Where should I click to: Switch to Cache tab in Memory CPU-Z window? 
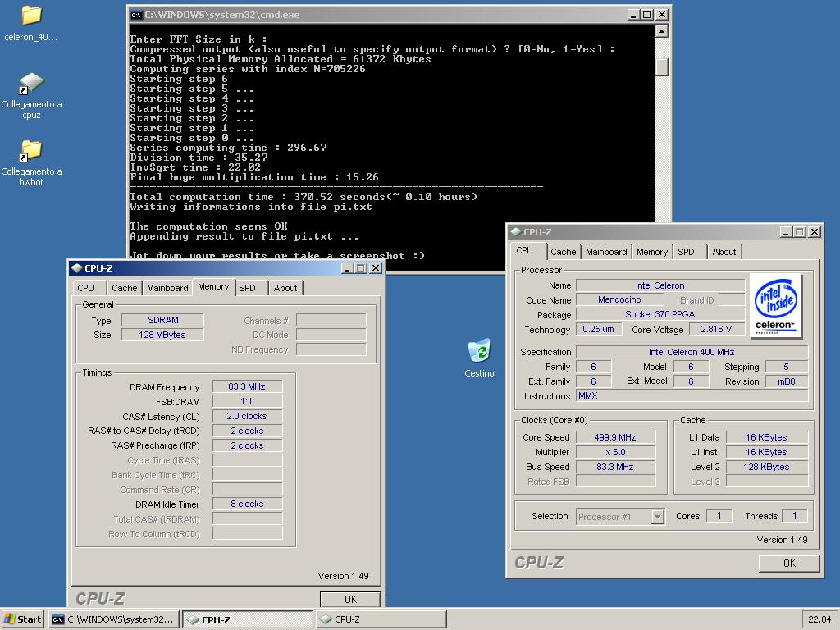pyautogui.click(x=125, y=288)
